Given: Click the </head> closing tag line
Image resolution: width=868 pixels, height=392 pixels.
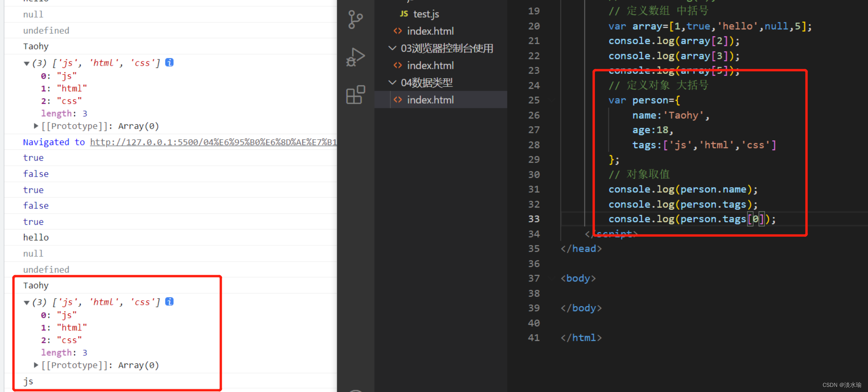Looking at the screenshot, I should [x=581, y=249].
